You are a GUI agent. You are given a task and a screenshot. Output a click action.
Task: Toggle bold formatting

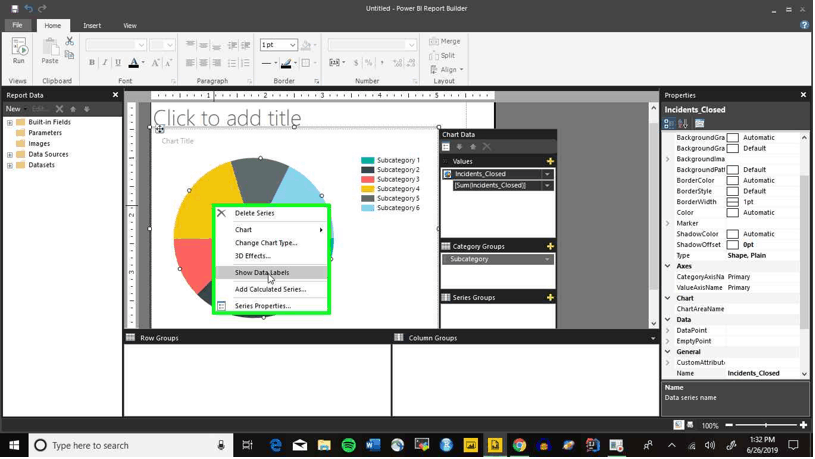click(92, 62)
